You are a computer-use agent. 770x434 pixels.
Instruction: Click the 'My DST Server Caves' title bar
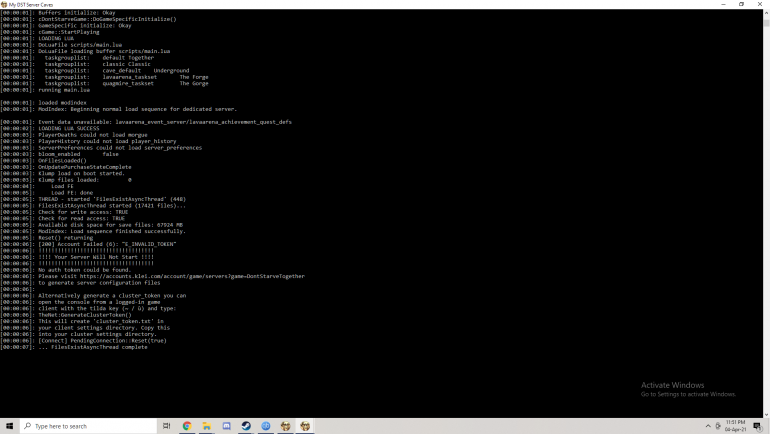click(x=300, y=4)
